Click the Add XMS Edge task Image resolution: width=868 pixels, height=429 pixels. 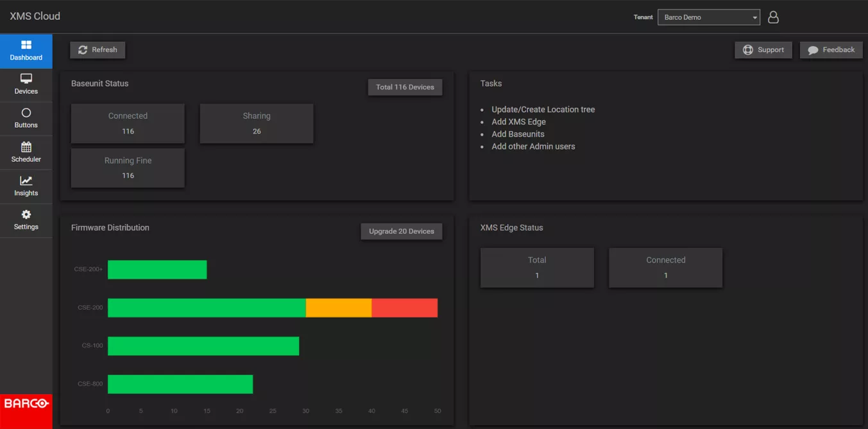[x=518, y=122]
